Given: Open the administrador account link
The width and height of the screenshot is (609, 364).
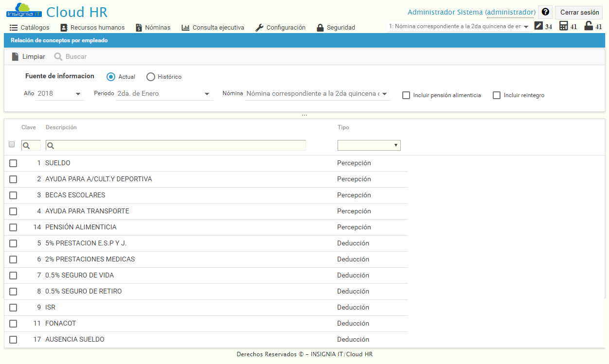Looking at the screenshot, I should (x=510, y=12).
